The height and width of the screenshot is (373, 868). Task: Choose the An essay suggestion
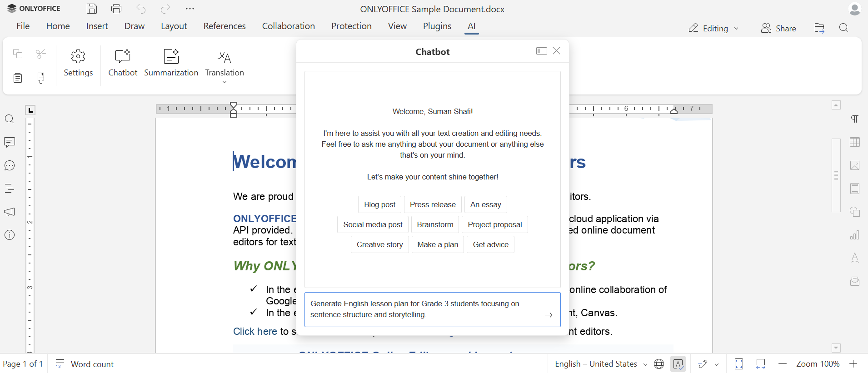pyautogui.click(x=486, y=204)
